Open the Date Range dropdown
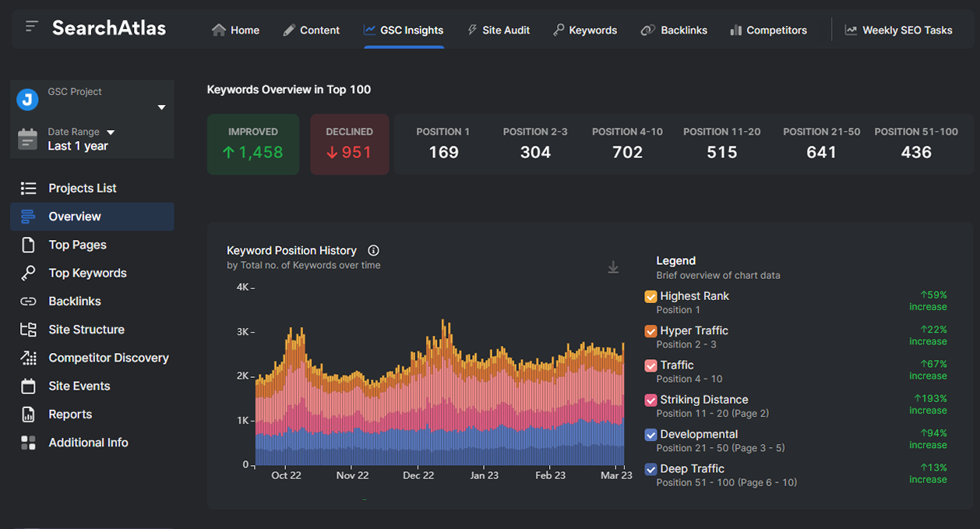Image resolution: width=980 pixels, height=529 pixels. tap(111, 132)
